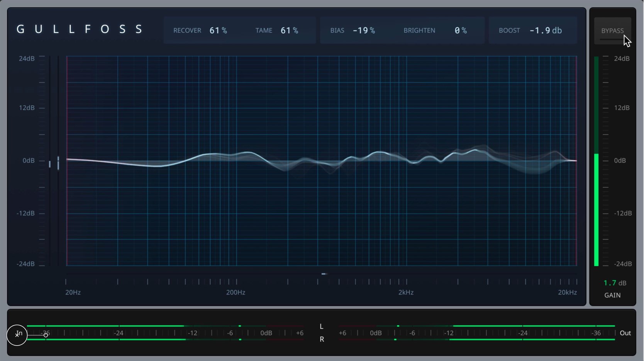Click the -12 mark on the In meter
This screenshot has width=644, height=361.
192,333
